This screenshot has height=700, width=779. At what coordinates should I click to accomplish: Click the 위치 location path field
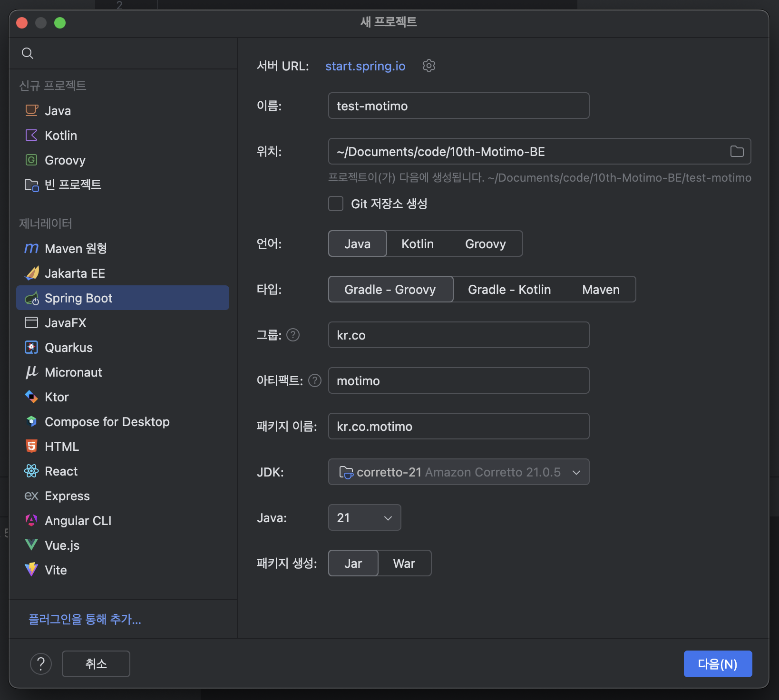[x=540, y=151]
